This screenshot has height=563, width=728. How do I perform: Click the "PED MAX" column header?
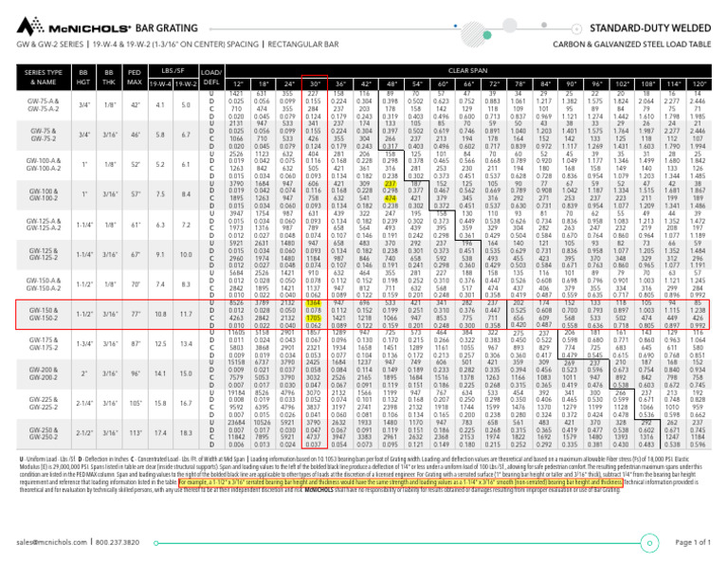tap(135, 78)
